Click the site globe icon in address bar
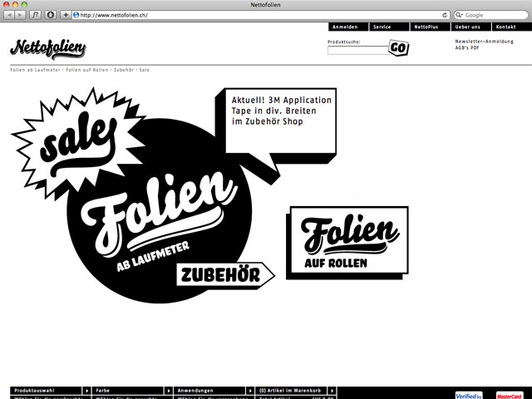Image resolution: width=532 pixels, height=399 pixels. point(76,15)
